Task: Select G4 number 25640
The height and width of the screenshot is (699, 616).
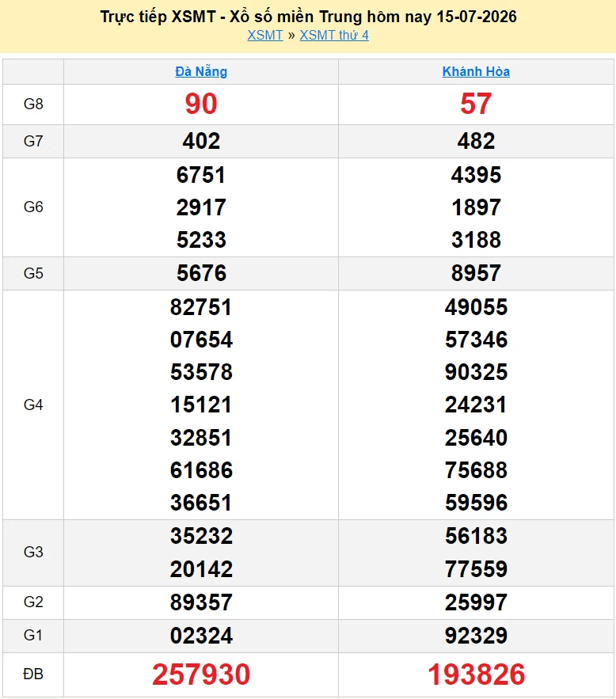Action: coord(476,438)
